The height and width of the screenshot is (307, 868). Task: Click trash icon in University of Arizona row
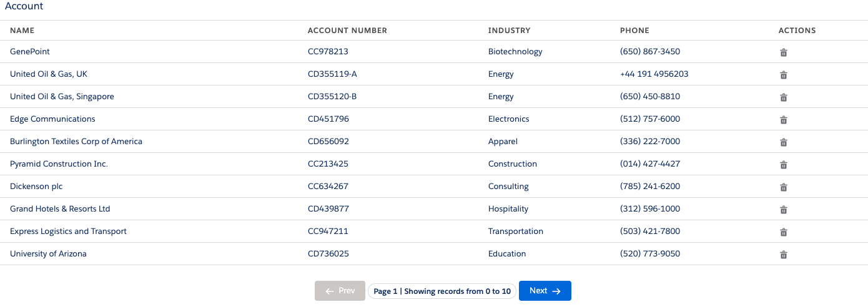784,255
